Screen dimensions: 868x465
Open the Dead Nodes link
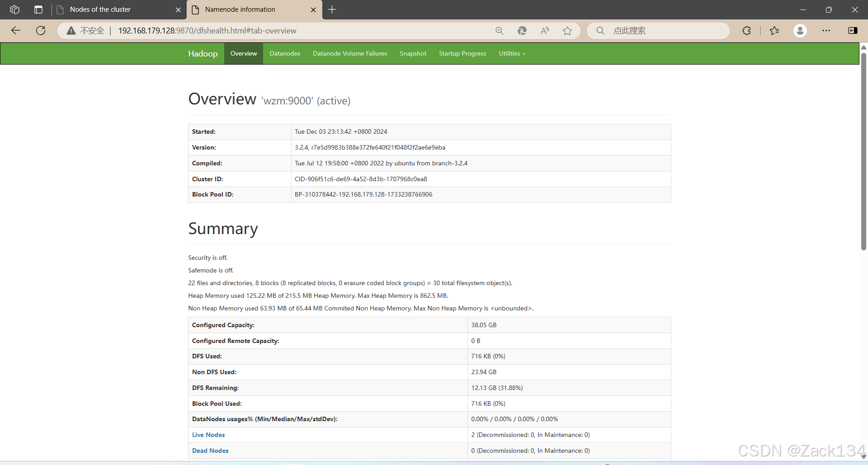pyautogui.click(x=210, y=451)
